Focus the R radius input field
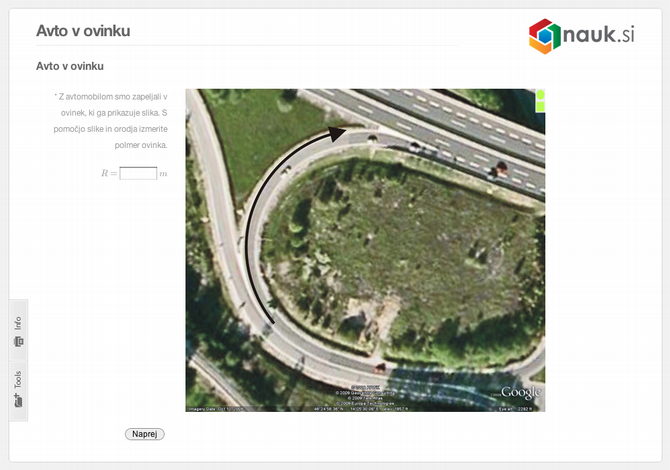Image resolution: width=670 pixels, height=470 pixels. tap(138, 173)
